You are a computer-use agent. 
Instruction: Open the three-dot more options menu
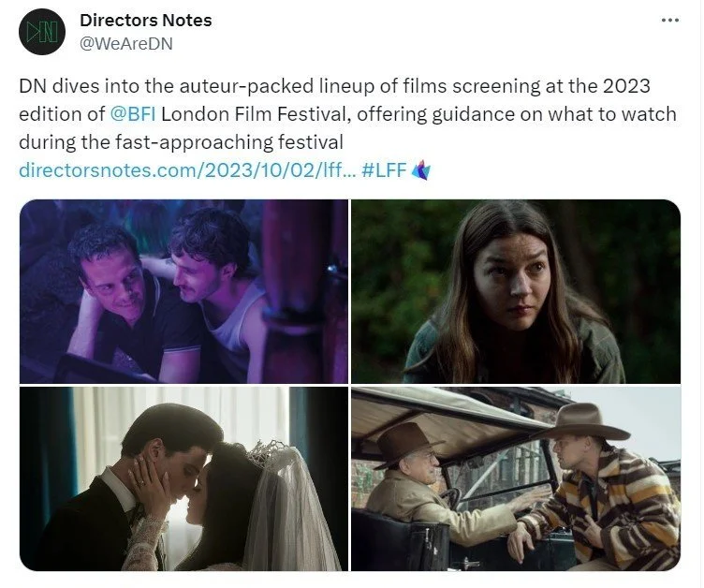[x=670, y=21]
